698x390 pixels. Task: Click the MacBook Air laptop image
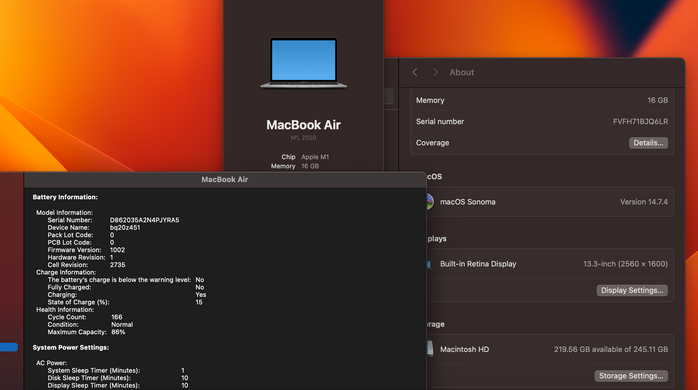coord(304,63)
